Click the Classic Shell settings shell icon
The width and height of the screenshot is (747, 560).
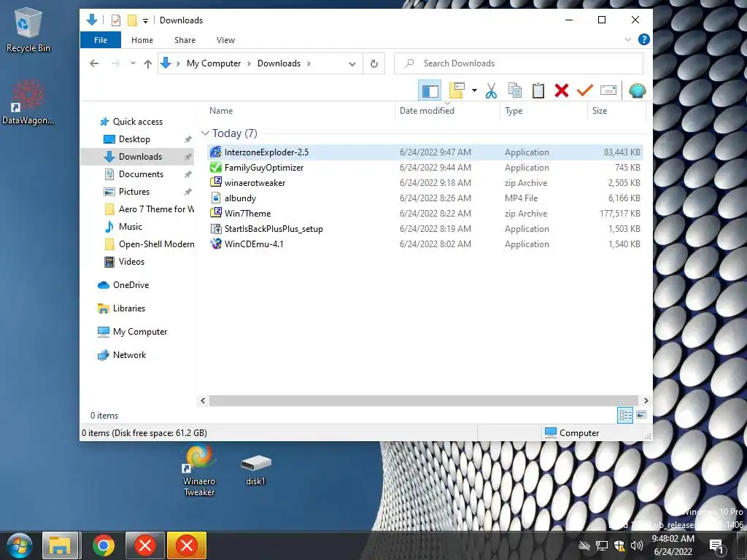click(x=638, y=90)
